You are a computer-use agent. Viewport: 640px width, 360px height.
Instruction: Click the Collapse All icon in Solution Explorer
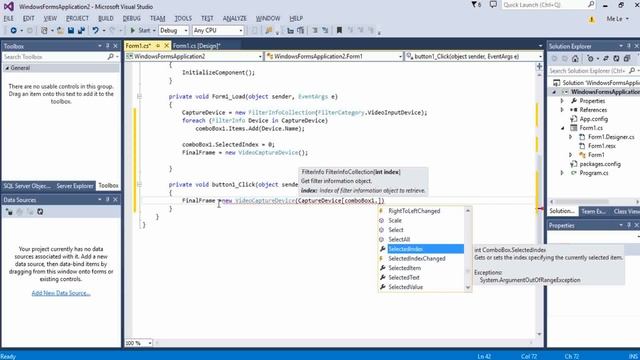pyautogui.click(x=627, y=59)
